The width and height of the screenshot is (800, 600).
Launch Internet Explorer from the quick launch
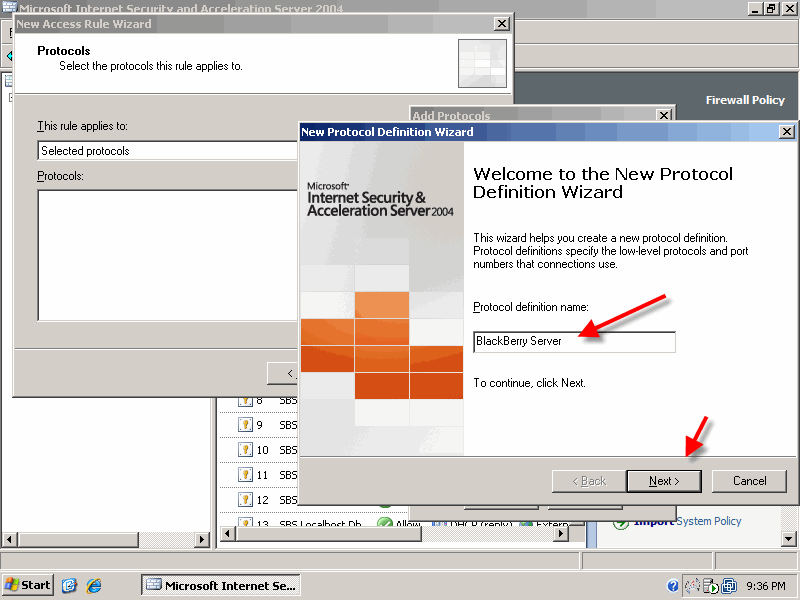(x=94, y=585)
